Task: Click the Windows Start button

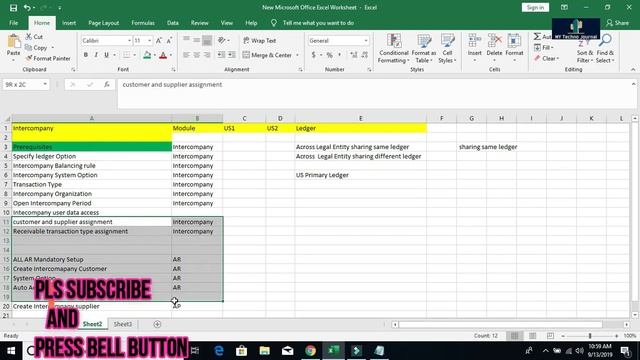Action: point(11,351)
